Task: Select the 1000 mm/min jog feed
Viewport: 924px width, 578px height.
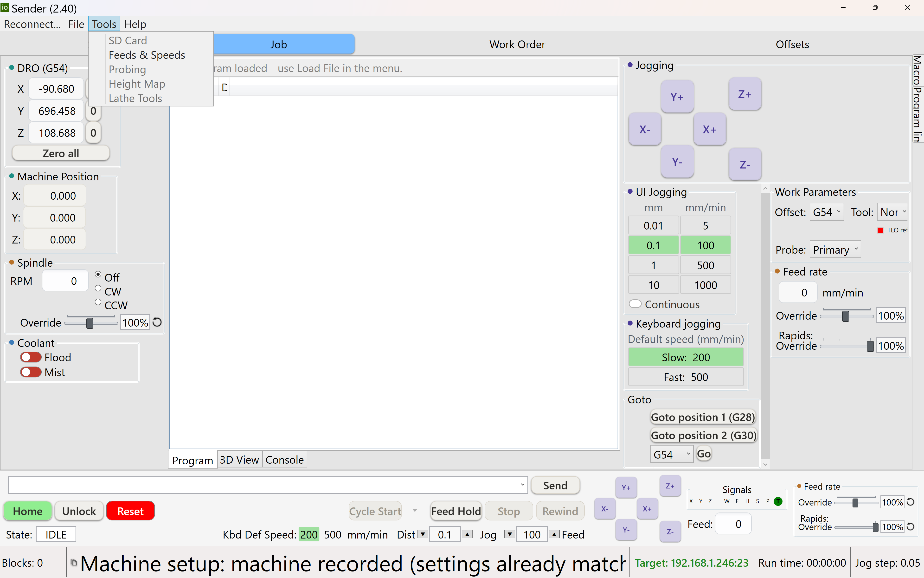Action: [x=705, y=285]
